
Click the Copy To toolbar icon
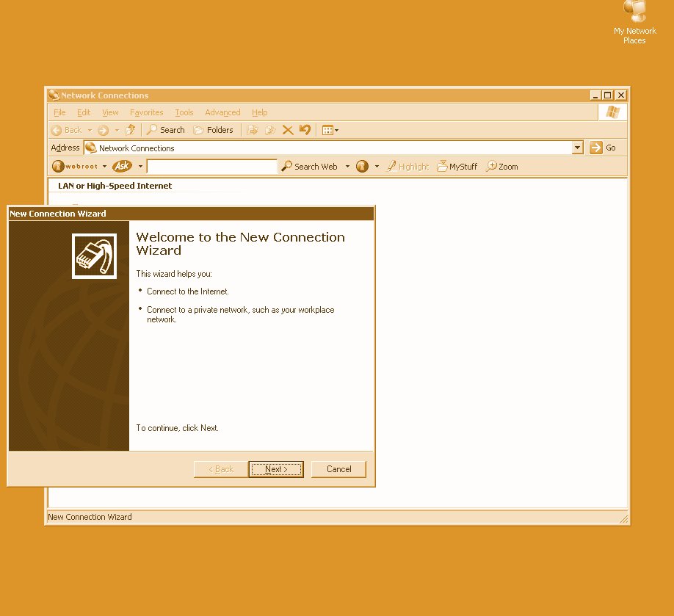[x=270, y=130]
